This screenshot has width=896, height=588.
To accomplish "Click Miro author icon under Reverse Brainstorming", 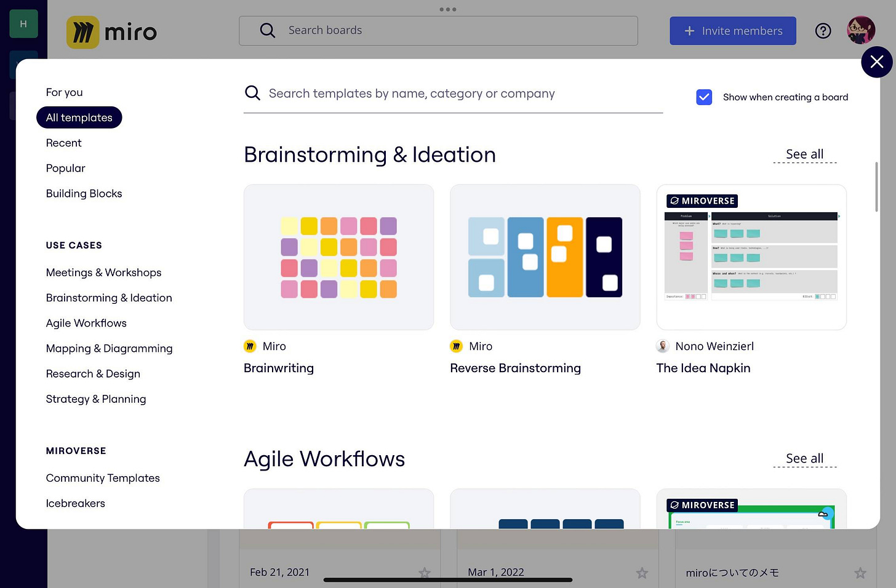I will point(456,346).
